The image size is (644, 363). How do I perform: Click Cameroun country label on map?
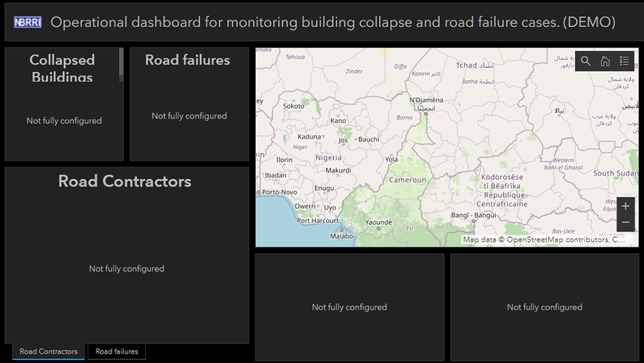pyautogui.click(x=407, y=180)
